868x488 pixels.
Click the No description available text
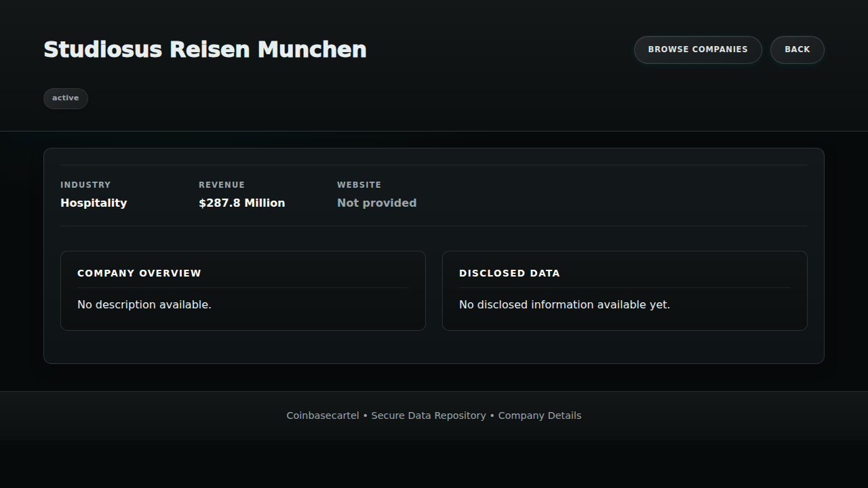tap(144, 305)
